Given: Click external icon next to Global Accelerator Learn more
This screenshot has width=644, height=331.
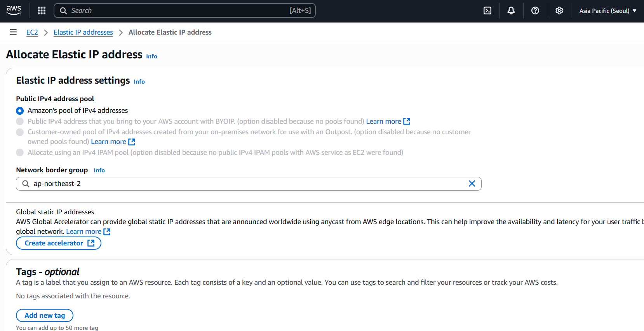Looking at the screenshot, I should click(x=107, y=231).
